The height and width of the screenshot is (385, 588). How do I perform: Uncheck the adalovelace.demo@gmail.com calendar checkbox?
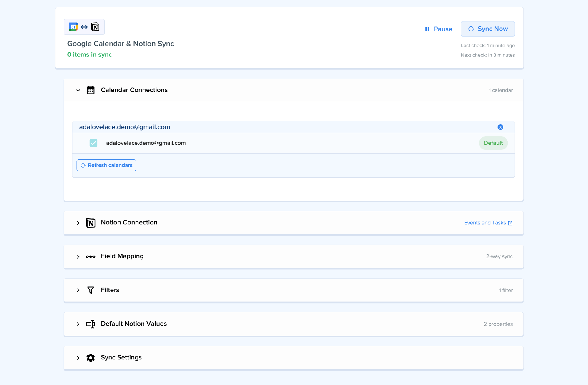(93, 143)
